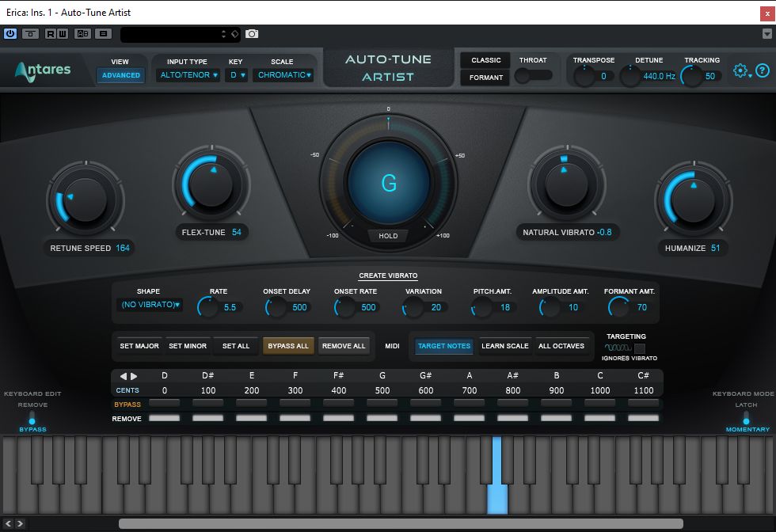The image size is (776, 532).
Task: Click the Retune Speed value 164
Action: pos(123,248)
